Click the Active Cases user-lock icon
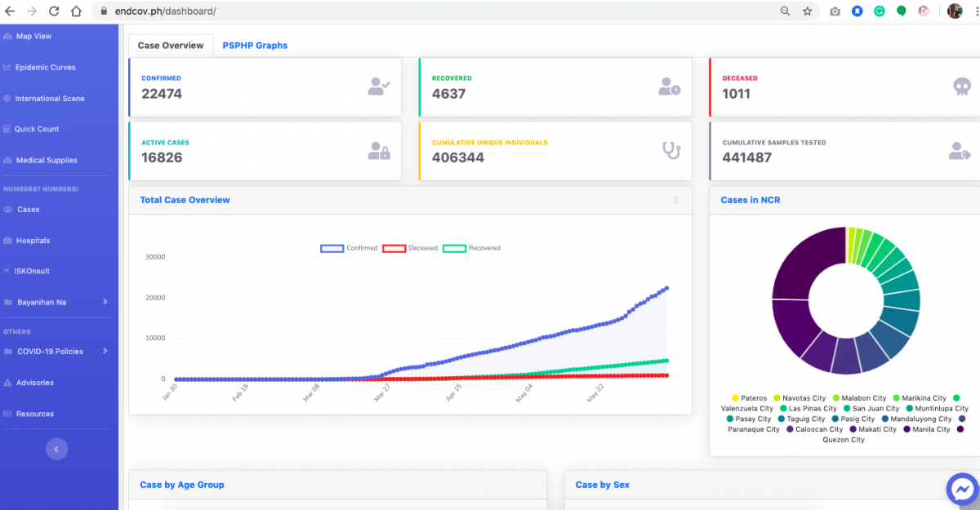This screenshot has width=980, height=510. point(379,150)
